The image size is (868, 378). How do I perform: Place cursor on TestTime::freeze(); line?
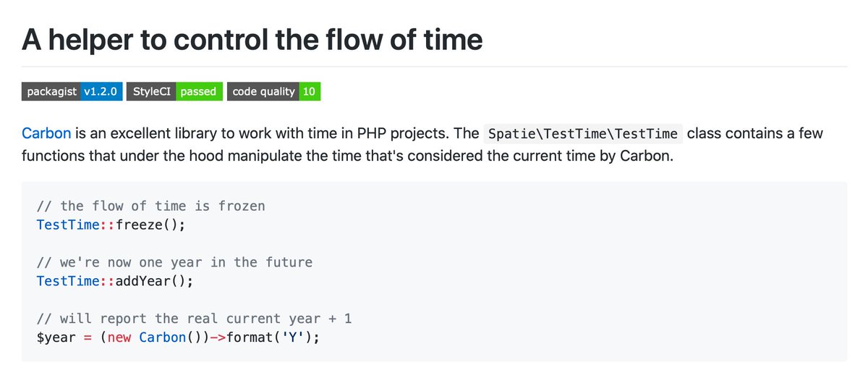coord(111,224)
